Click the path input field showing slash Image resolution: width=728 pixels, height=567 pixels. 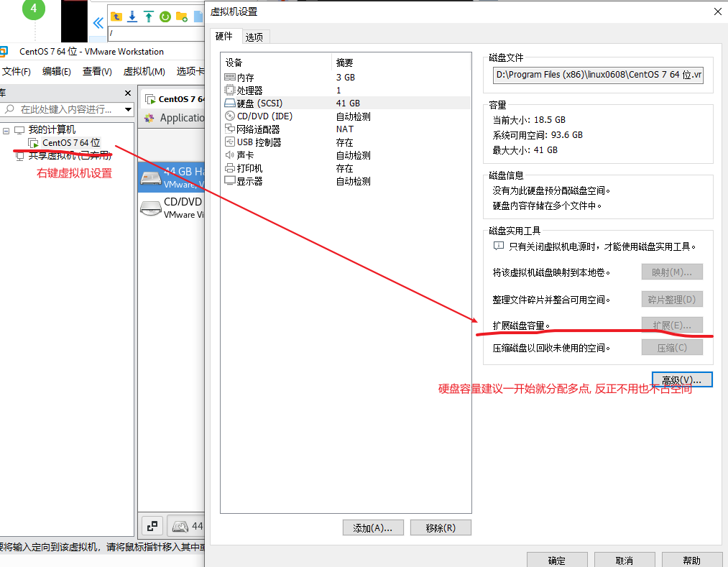tap(157, 34)
